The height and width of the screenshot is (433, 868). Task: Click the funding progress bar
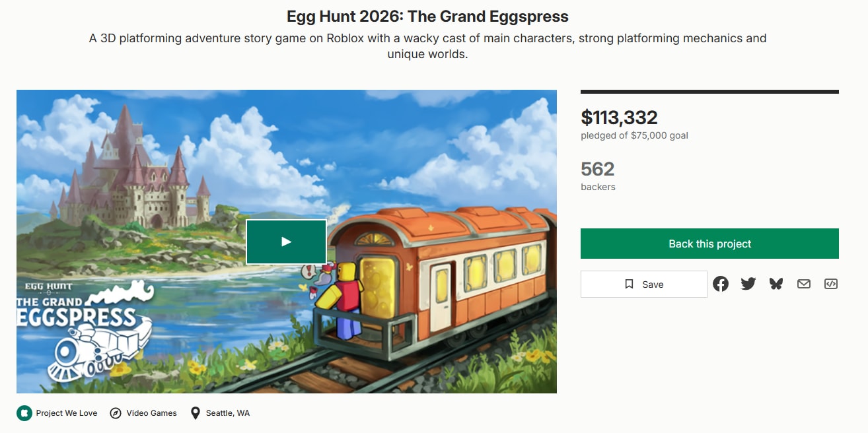coord(709,92)
